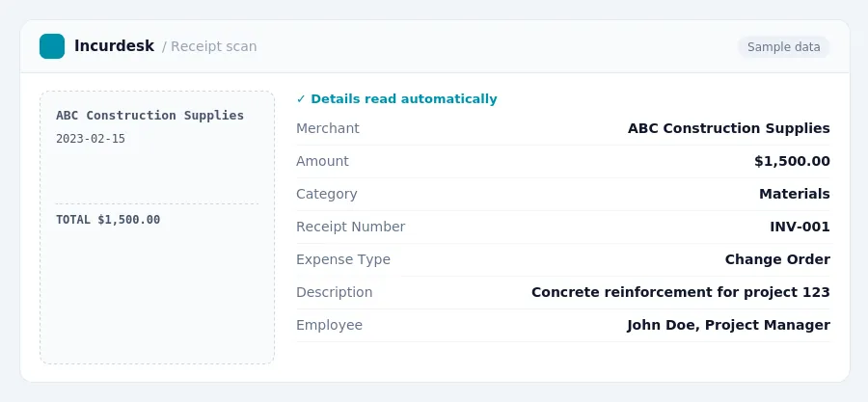The image size is (868, 402).
Task: Select the Receipt Number label
Action: point(350,227)
